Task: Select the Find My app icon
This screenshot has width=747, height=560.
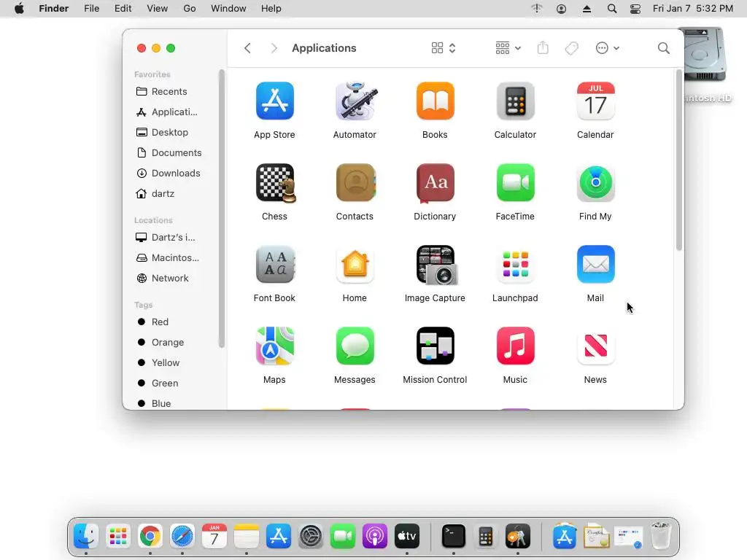Action: point(595,183)
